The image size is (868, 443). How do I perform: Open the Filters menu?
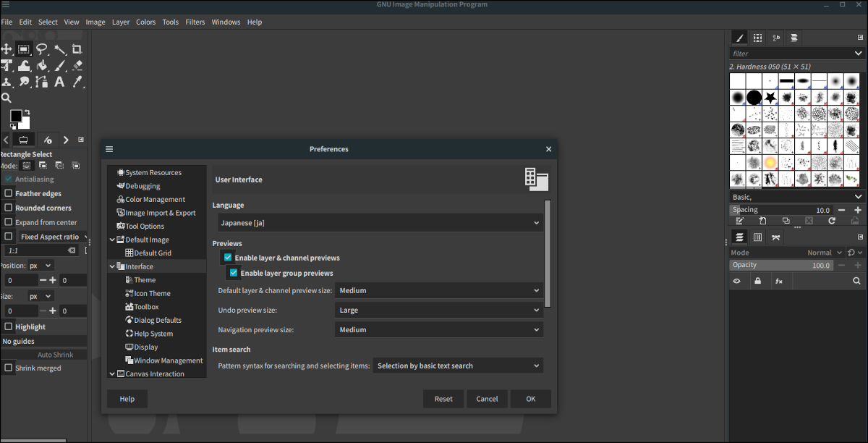click(195, 22)
